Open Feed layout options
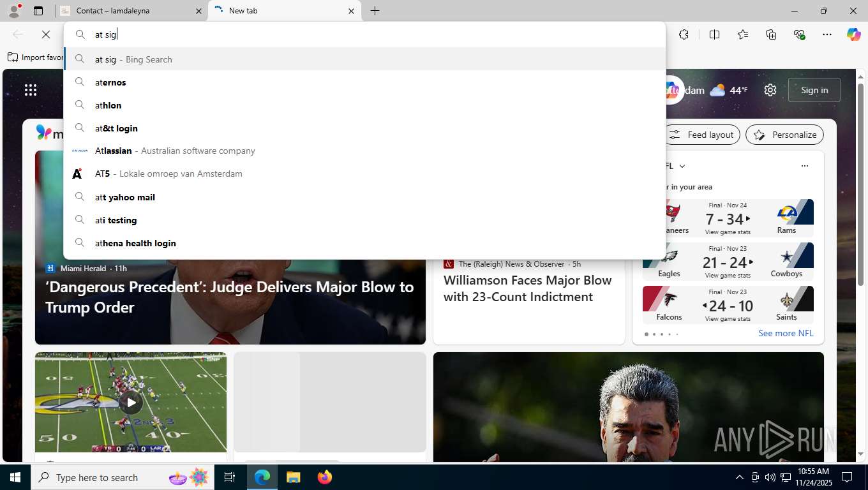This screenshot has height=490, width=868. [x=701, y=135]
